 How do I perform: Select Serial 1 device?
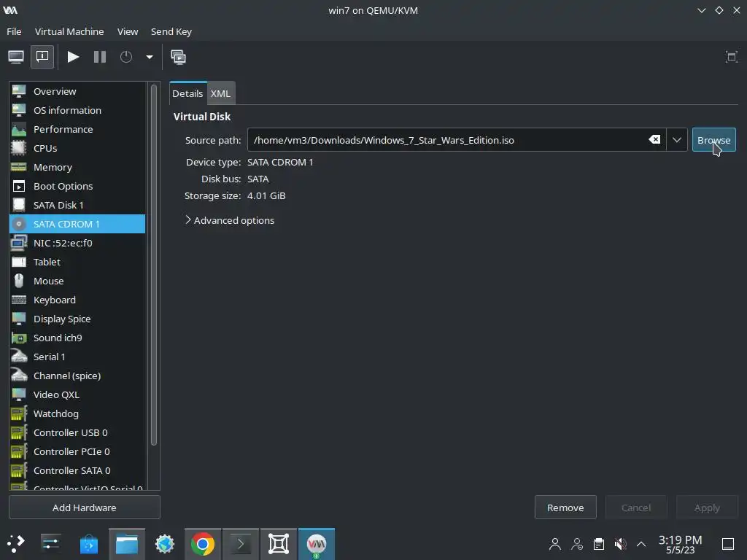click(77, 357)
